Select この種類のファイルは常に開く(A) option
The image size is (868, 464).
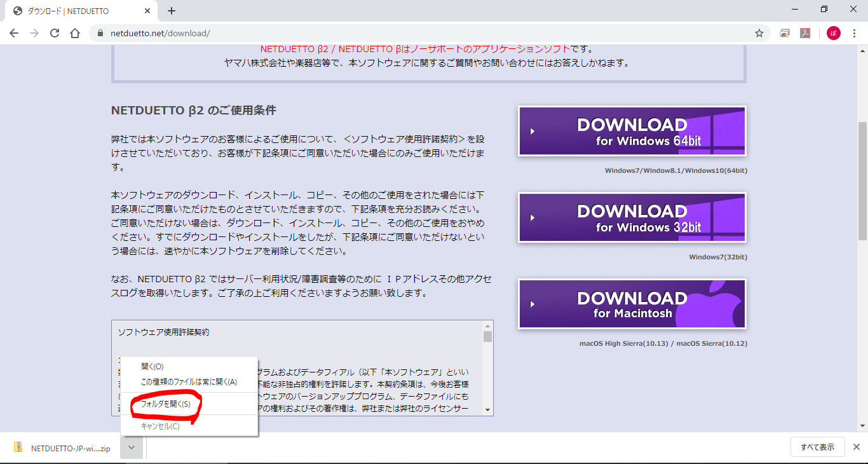[189, 381]
